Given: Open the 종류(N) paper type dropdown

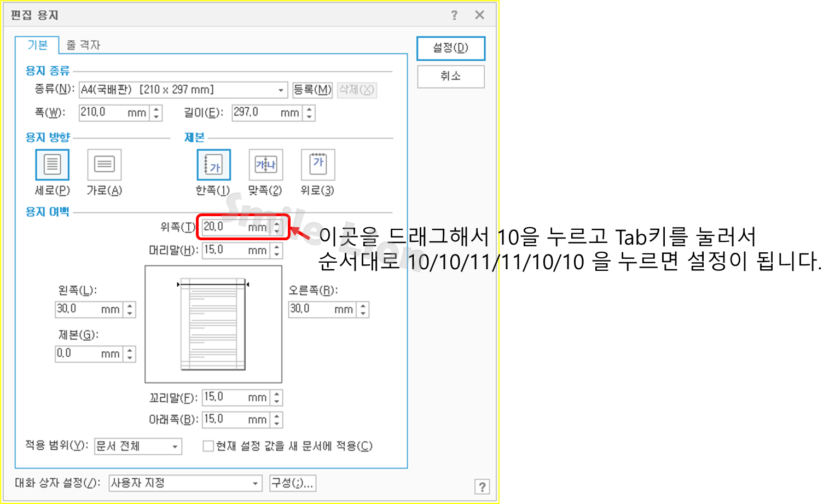Looking at the screenshot, I should point(183,90).
